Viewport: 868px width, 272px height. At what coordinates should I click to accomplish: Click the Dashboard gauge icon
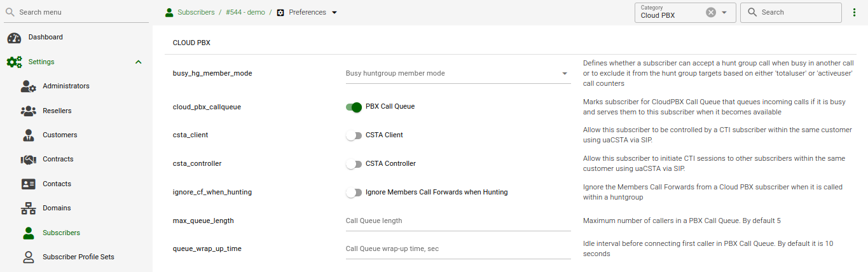(14, 37)
